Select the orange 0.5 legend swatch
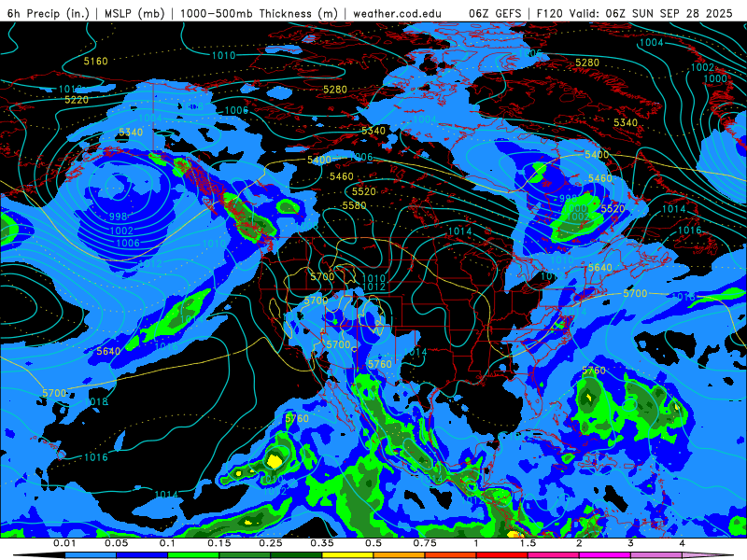 400,555
